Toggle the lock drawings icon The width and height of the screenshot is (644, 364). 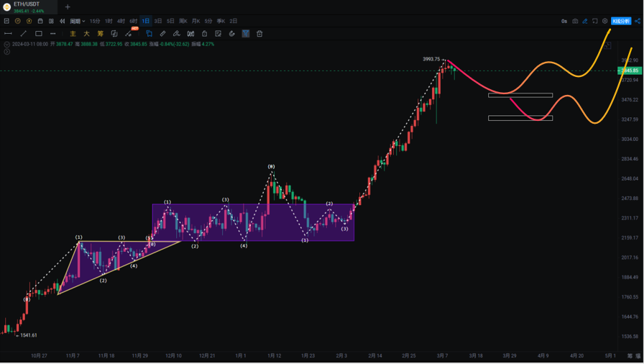(205, 34)
